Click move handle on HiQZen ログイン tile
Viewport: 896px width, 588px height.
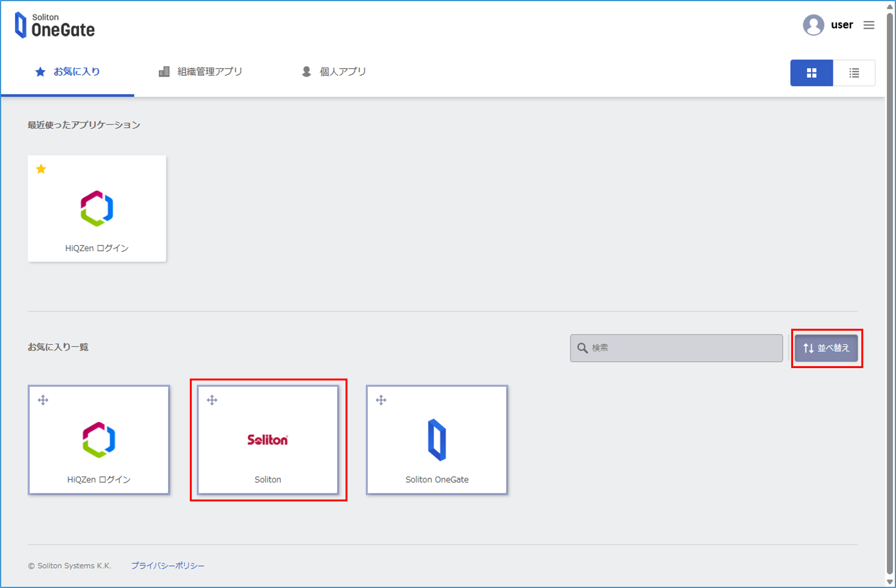pyautogui.click(x=43, y=400)
